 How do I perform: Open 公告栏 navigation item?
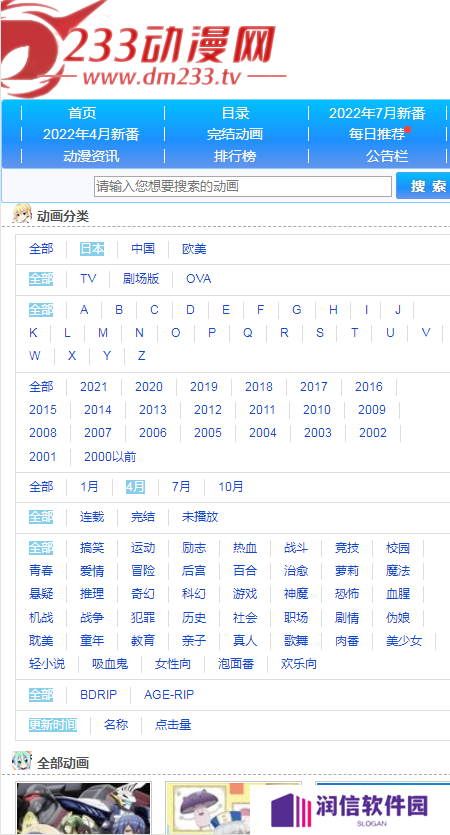(387, 156)
